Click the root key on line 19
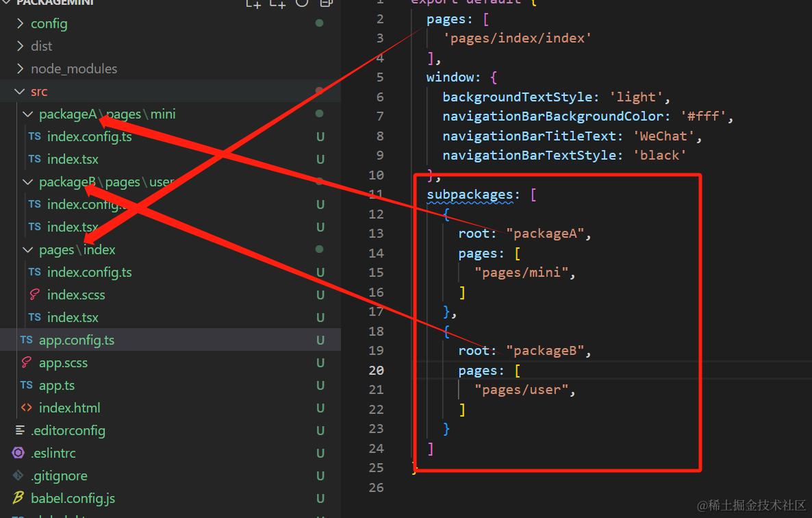Viewport: 812px width, 518px height. click(x=473, y=351)
